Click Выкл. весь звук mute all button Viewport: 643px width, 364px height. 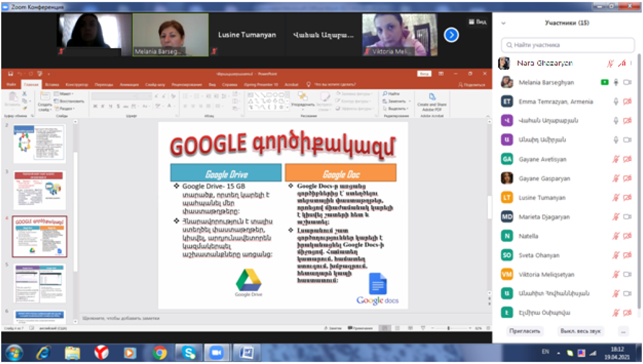(x=580, y=331)
